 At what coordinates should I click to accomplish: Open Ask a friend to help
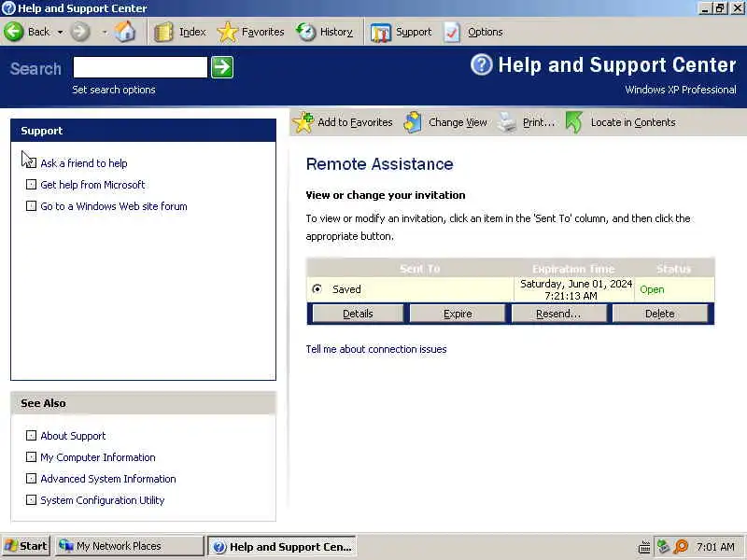[x=84, y=163]
